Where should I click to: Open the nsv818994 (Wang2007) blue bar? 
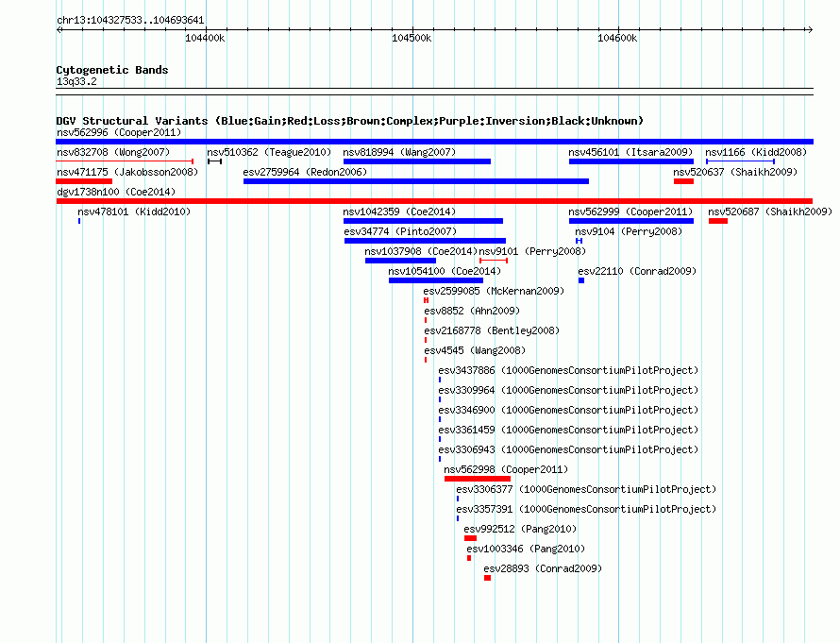(417, 161)
